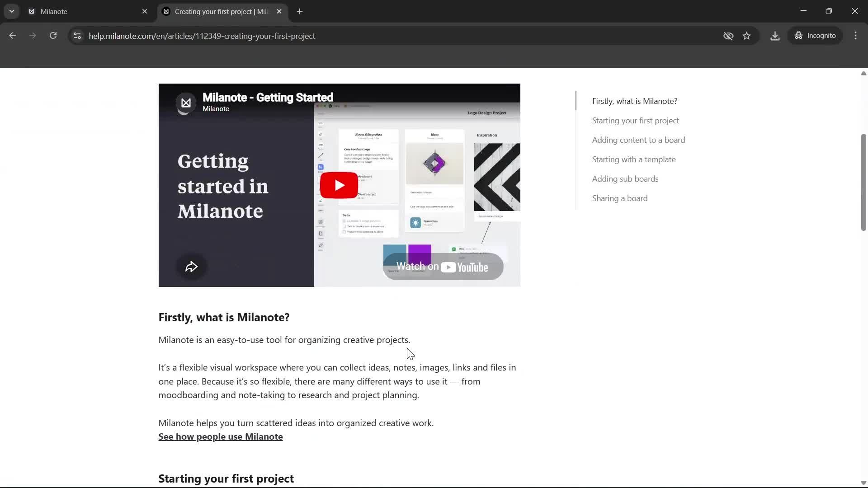Go back to the previous page
This screenshot has width=868, height=488.
pos(12,36)
